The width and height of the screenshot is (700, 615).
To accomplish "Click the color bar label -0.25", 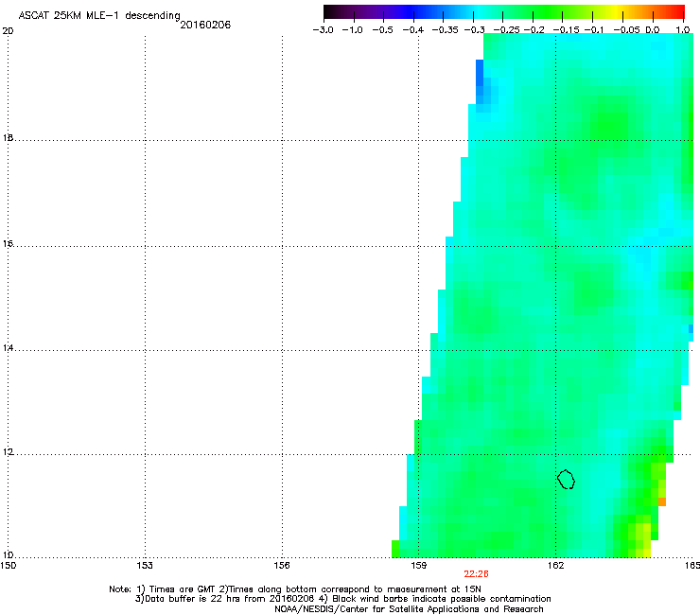I will (506, 30).
